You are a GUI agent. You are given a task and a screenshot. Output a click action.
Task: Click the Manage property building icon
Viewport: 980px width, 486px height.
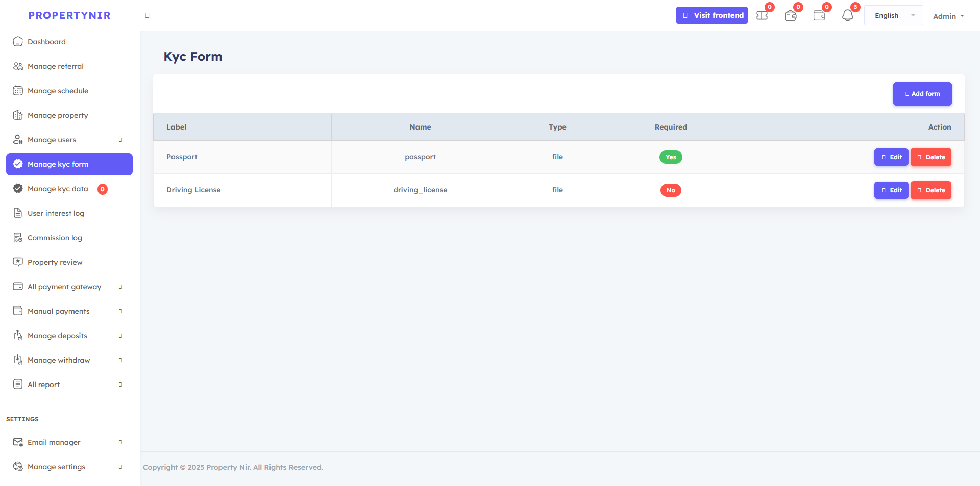coord(18,115)
